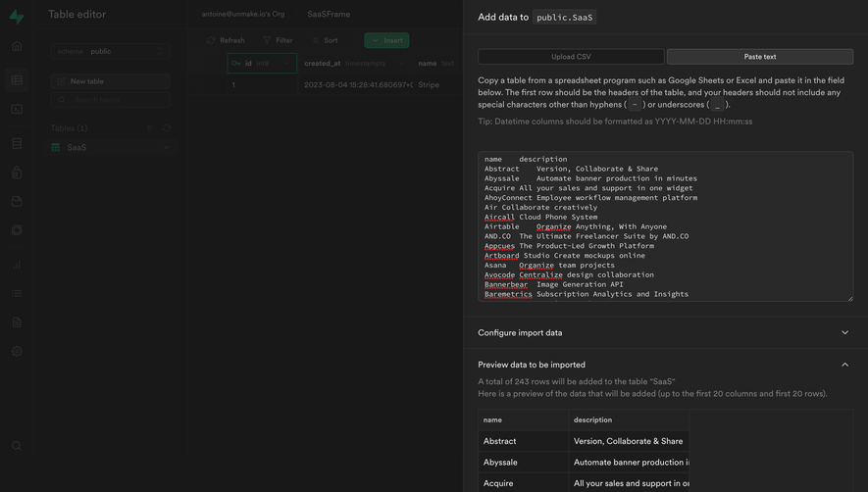
Task: Click the id cell with value 1
Action: click(x=262, y=84)
